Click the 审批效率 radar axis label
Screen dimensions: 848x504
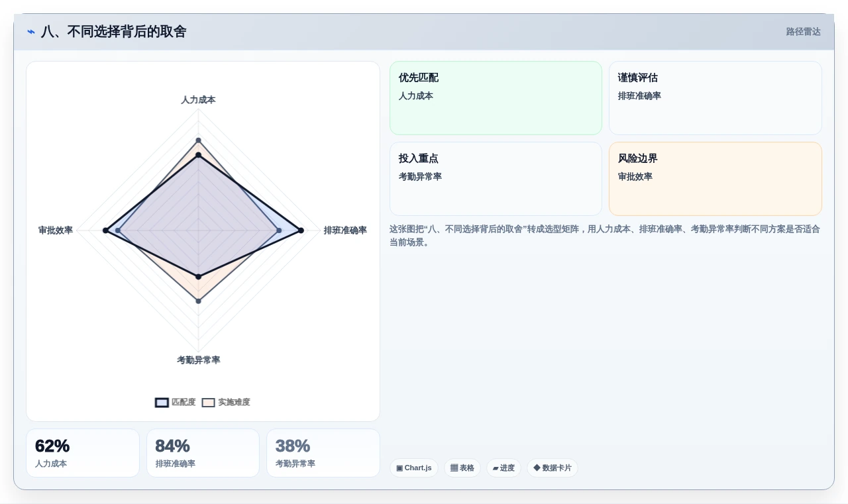click(56, 230)
